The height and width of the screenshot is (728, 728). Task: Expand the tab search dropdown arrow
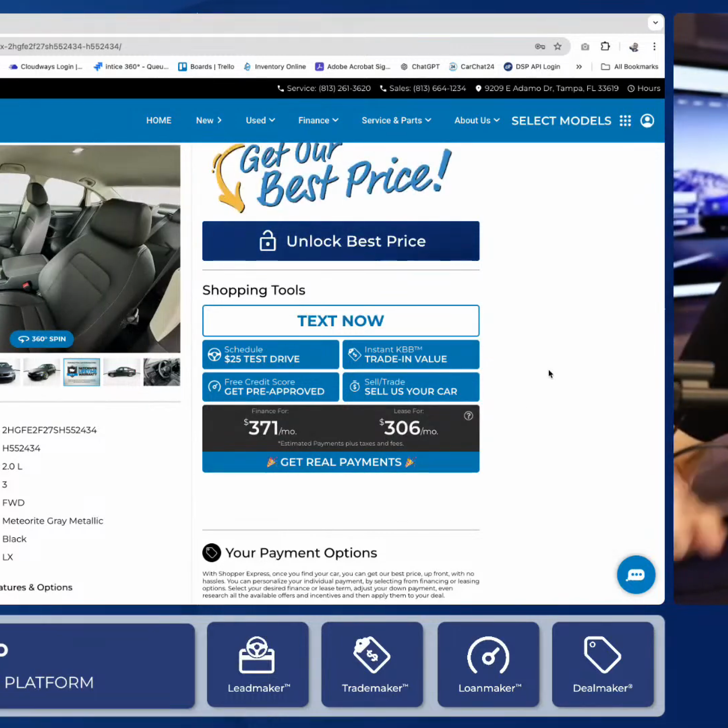655,23
